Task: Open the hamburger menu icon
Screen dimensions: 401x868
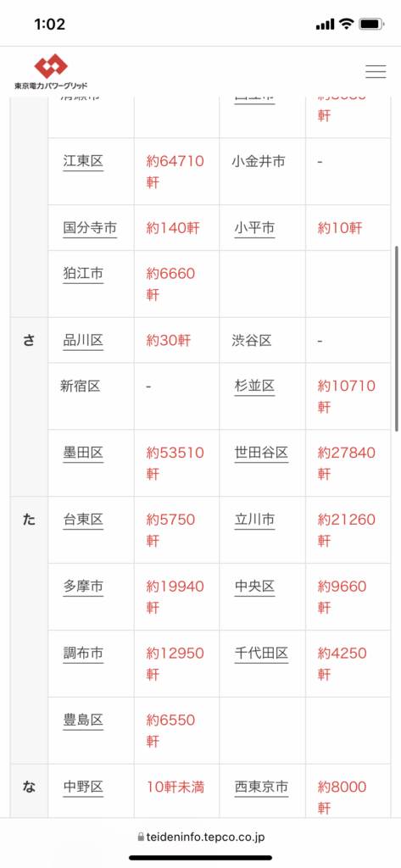Action: pyautogui.click(x=376, y=71)
